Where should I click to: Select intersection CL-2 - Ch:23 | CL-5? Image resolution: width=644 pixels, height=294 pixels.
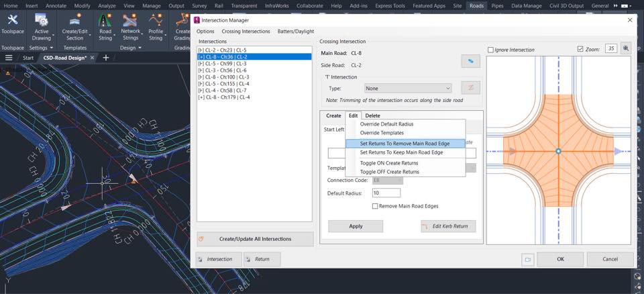(254, 50)
